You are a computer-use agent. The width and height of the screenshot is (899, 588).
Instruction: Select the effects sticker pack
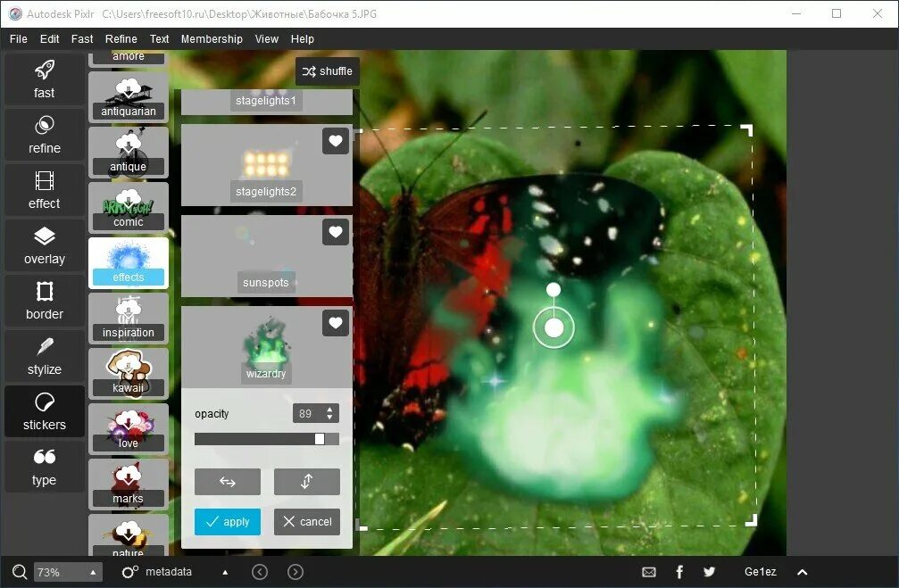pos(129,263)
